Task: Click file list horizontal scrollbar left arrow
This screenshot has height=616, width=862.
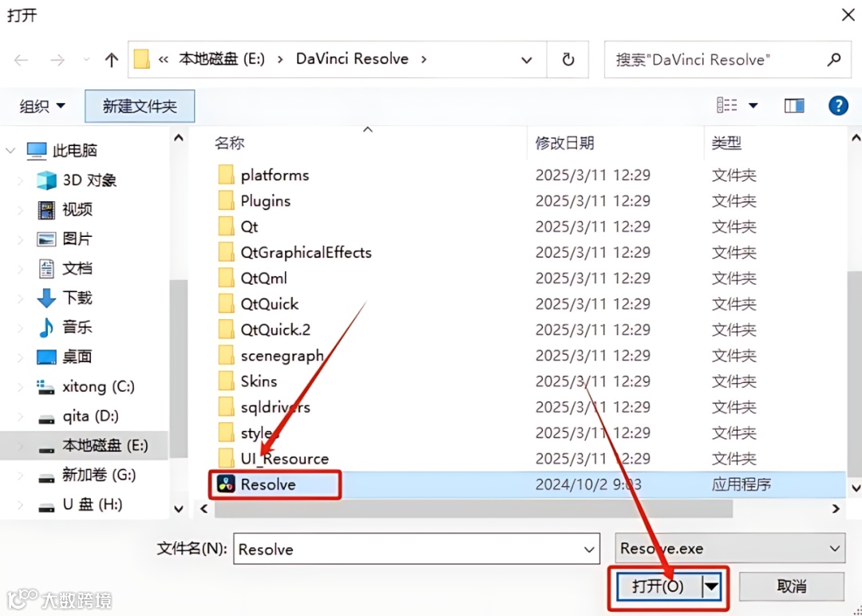Action: click(204, 509)
